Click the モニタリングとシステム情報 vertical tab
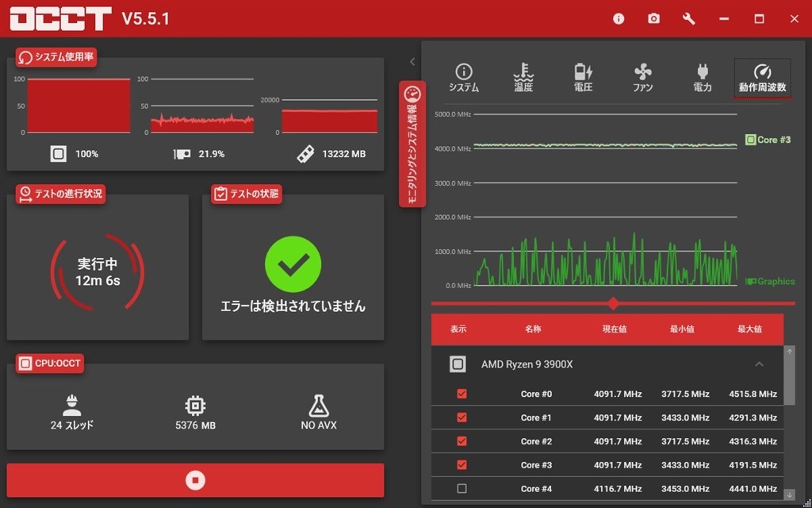812x508 pixels. (x=412, y=144)
